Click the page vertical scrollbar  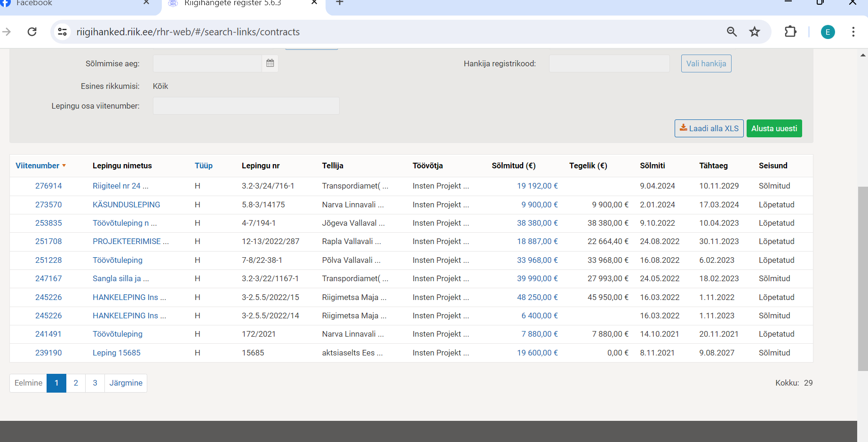tap(863, 278)
